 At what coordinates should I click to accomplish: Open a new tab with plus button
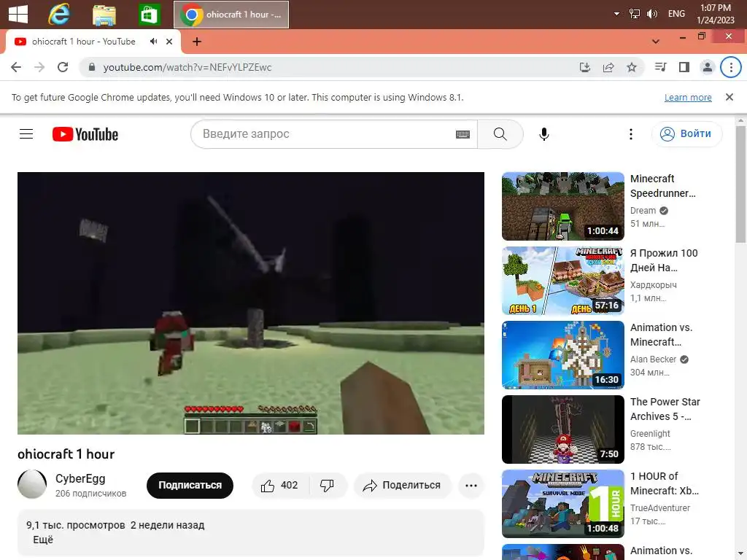point(197,42)
